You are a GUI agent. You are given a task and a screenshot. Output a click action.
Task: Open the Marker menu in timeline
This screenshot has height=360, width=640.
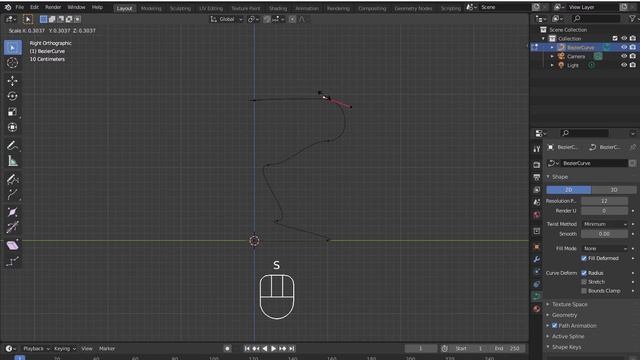[x=107, y=349]
